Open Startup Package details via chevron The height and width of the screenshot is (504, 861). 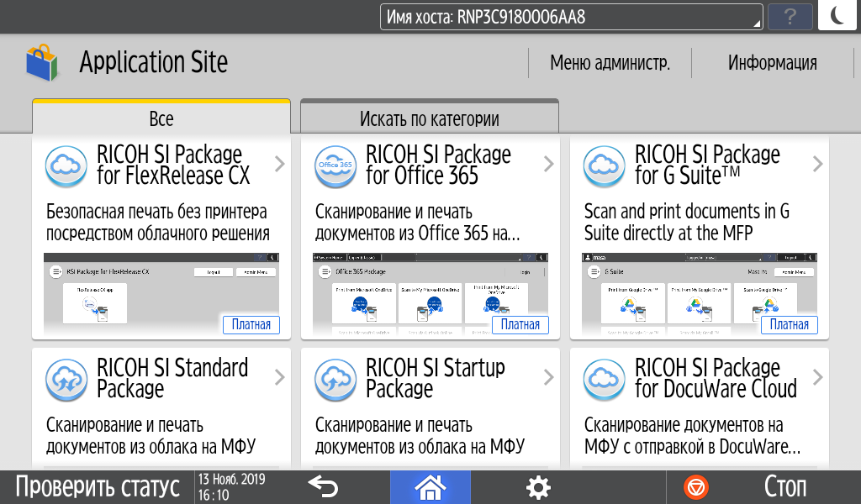(x=548, y=377)
